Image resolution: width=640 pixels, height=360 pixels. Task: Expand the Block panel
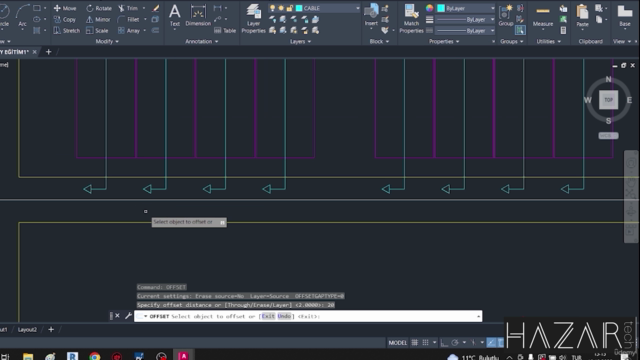pos(379,41)
